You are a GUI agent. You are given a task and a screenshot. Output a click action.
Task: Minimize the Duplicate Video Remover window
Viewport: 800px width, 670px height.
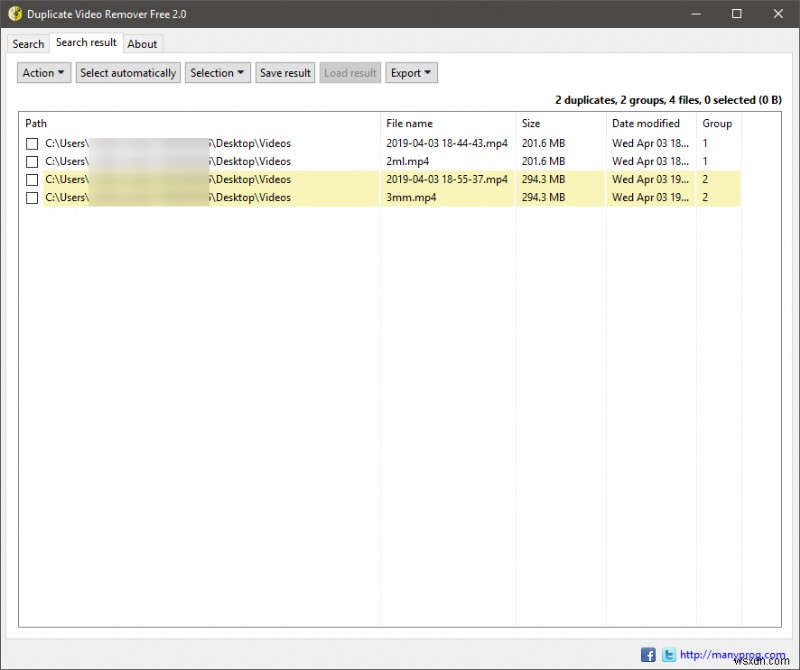pyautogui.click(x=696, y=14)
